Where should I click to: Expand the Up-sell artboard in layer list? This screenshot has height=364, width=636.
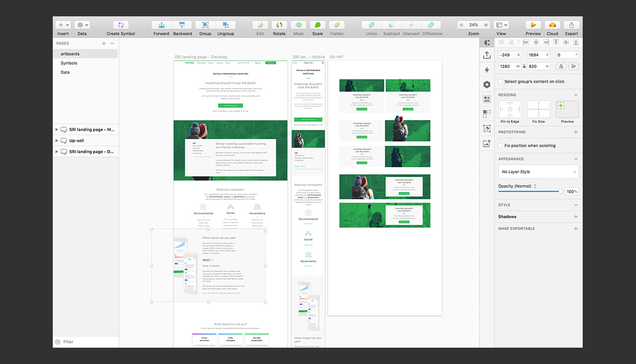[57, 141]
